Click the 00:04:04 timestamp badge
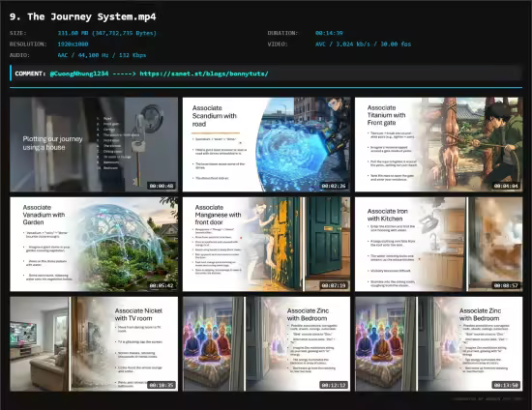532x410 pixels. pyautogui.click(x=506, y=186)
